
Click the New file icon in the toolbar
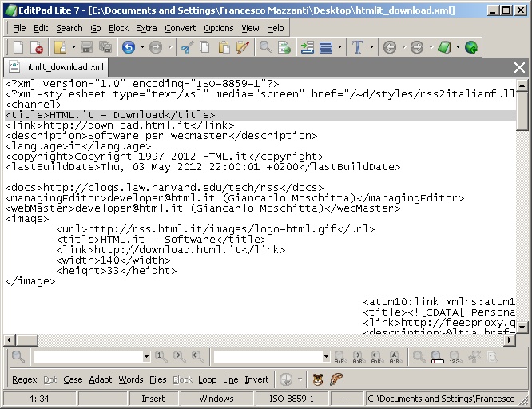pyautogui.click(x=18, y=48)
